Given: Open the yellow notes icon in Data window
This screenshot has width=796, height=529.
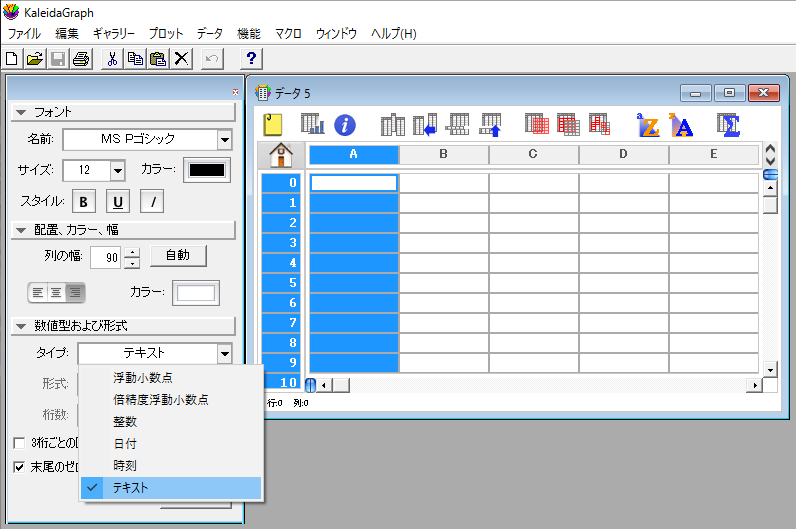Looking at the screenshot, I should [x=273, y=125].
